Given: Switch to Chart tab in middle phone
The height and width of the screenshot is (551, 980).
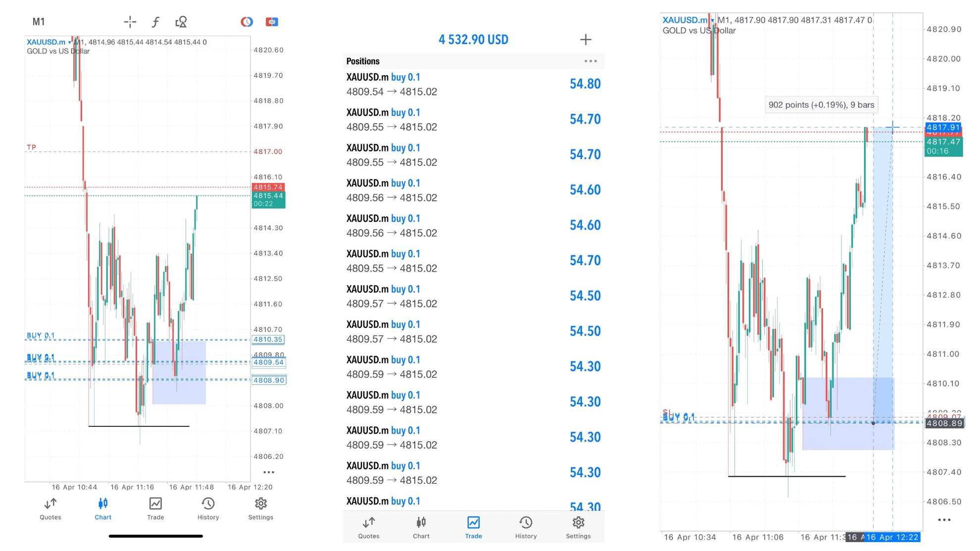Looking at the screenshot, I should pos(421,528).
